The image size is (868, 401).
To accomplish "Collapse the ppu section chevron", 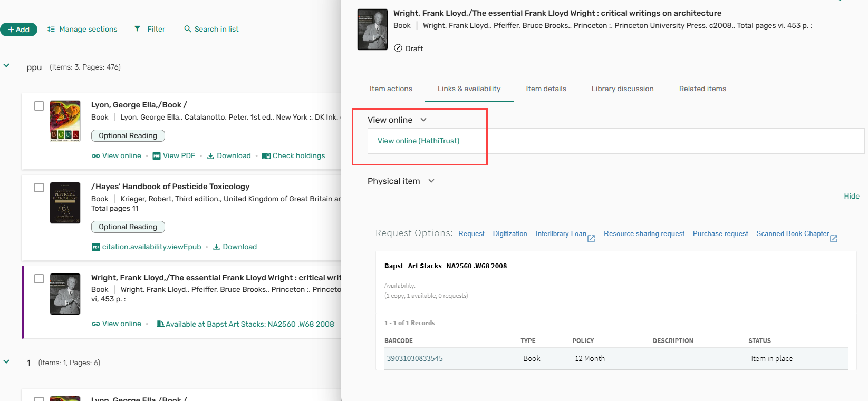I will pyautogui.click(x=6, y=66).
